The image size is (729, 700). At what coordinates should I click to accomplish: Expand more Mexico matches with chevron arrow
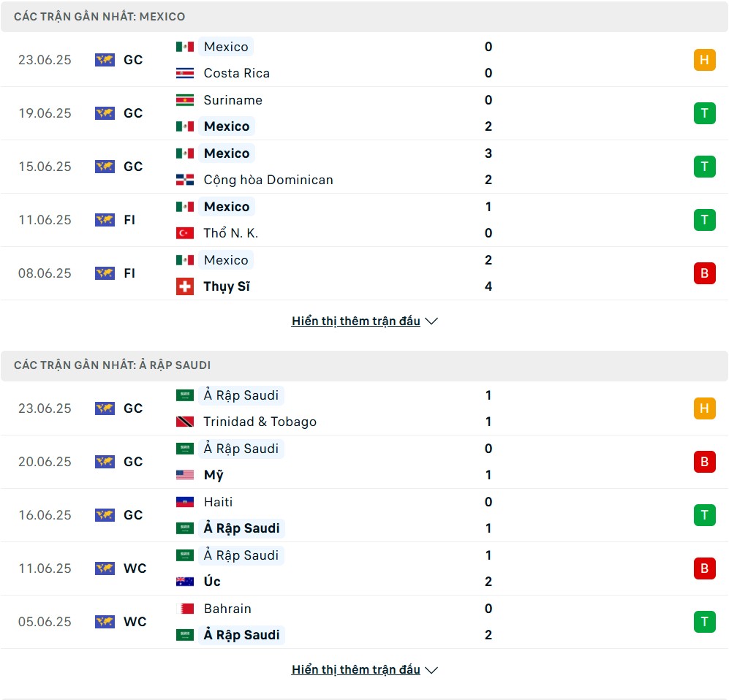pos(431,321)
